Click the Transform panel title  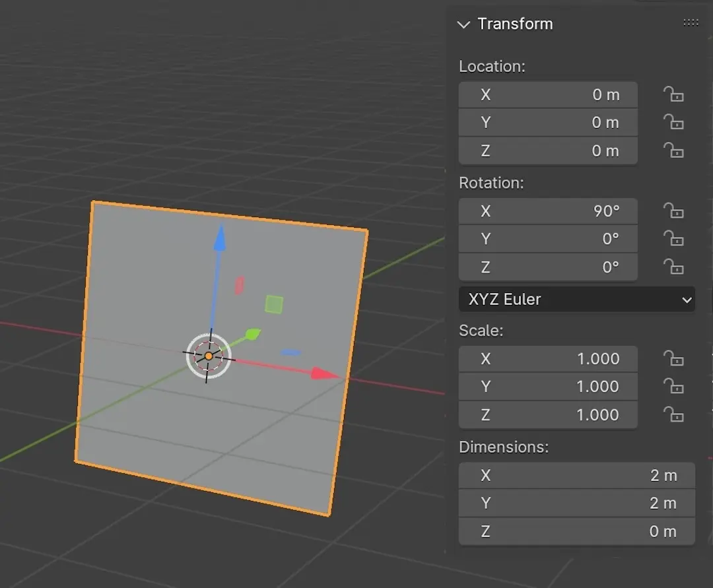[x=515, y=24]
